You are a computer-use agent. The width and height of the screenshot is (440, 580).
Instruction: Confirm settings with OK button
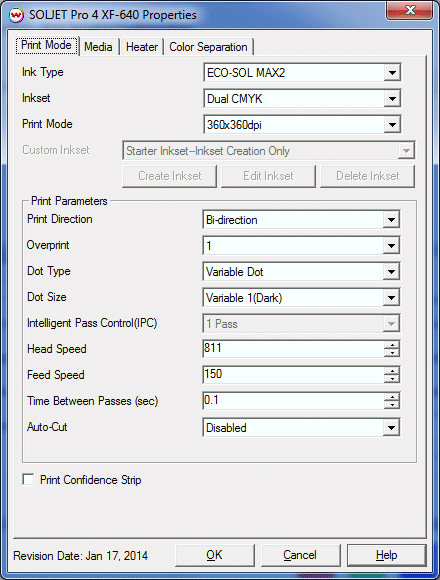click(214, 555)
